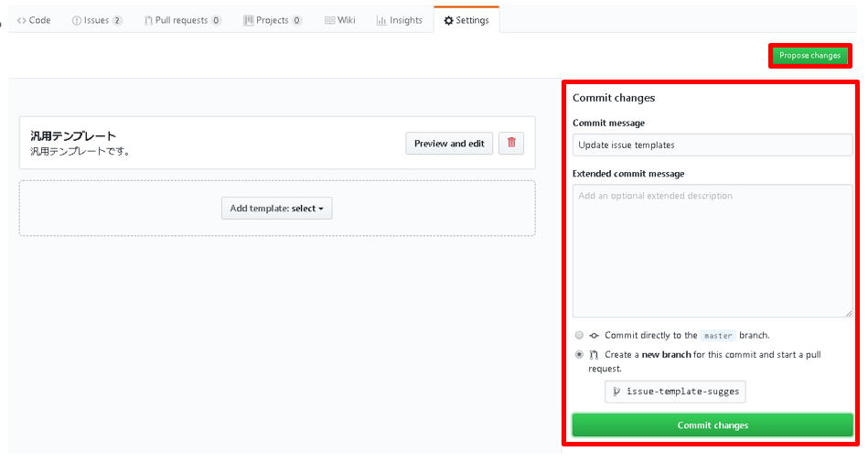Click the Projects board icon
This screenshot has width=868, height=462.
point(249,20)
